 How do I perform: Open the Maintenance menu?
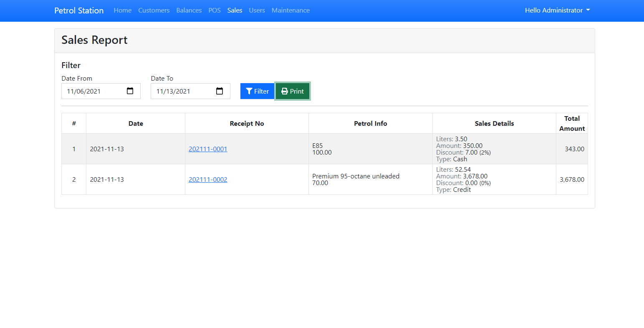[290, 10]
